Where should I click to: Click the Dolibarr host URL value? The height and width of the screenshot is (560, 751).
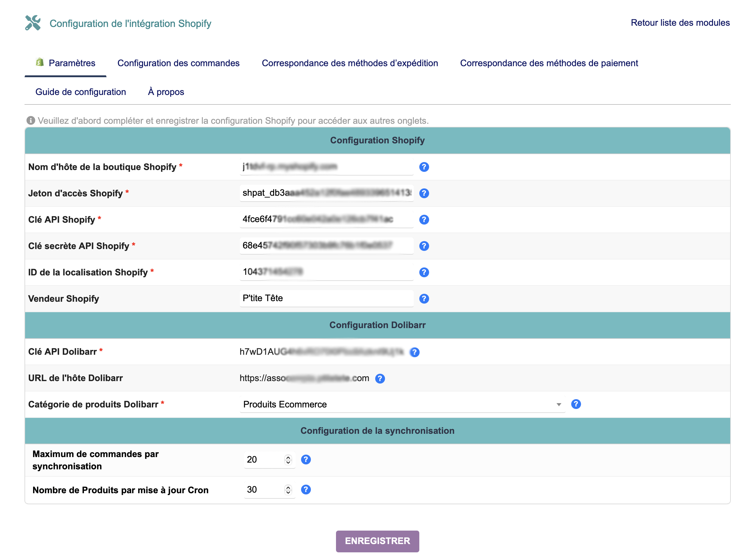coord(304,378)
